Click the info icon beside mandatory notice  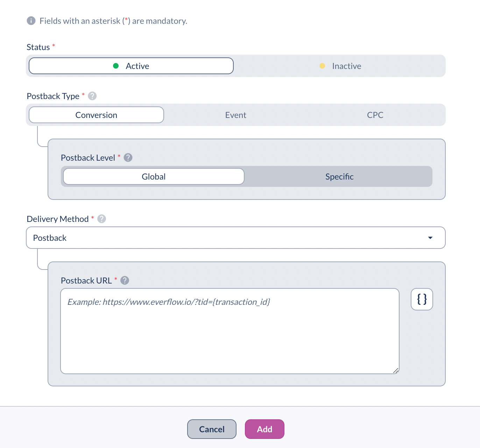pyautogui.click(x=31, y=21)
